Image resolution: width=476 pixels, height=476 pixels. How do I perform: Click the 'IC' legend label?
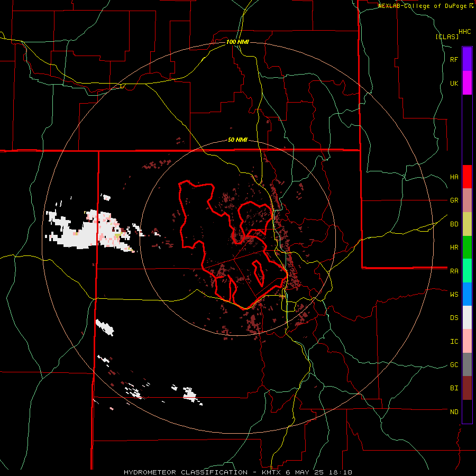coord(454,342)
